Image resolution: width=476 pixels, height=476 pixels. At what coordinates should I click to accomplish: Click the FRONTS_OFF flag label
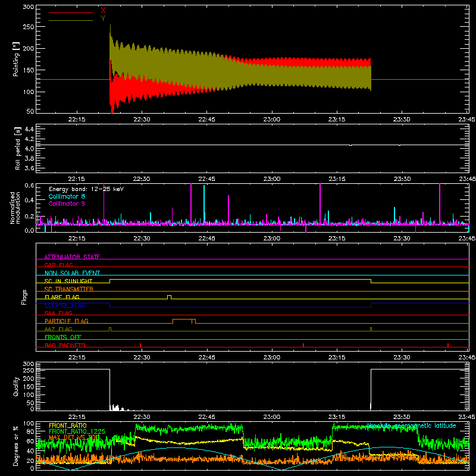coord(63,337)
